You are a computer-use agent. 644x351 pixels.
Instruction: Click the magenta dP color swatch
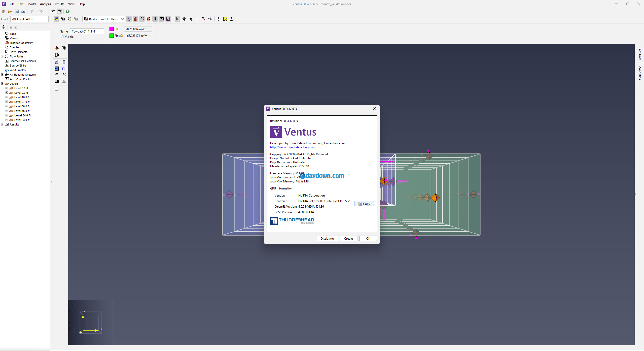(x=112, y=29)
